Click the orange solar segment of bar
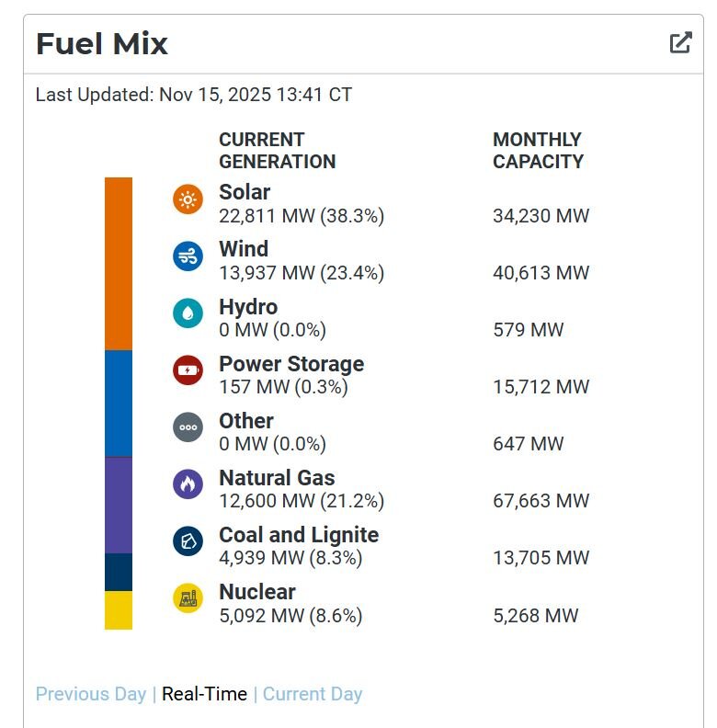 [119, 263]
